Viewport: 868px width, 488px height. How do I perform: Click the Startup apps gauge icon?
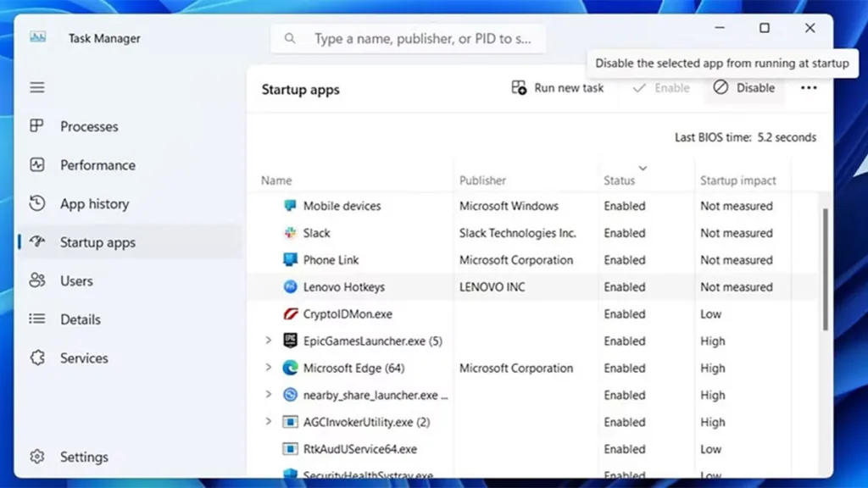point(37,241)
